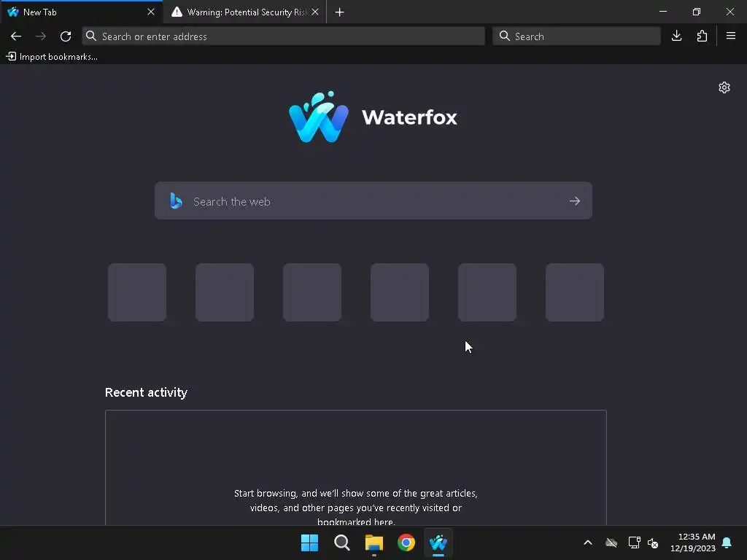Restore down the Waterfox window
The height and width of the screenshot is (560, 747).
697,12
